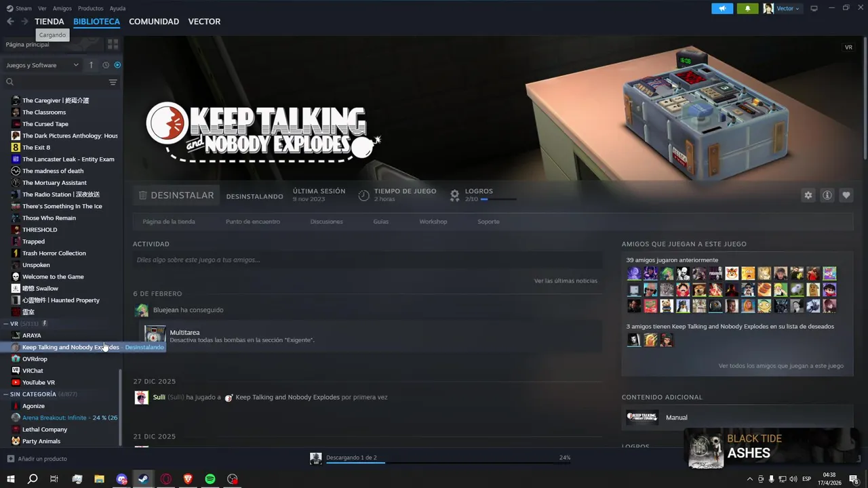Image resolution: width=868 pixels, height=488 pixels.
Task: Click the DESINSTALAR button
Action: tap(176, 195)
